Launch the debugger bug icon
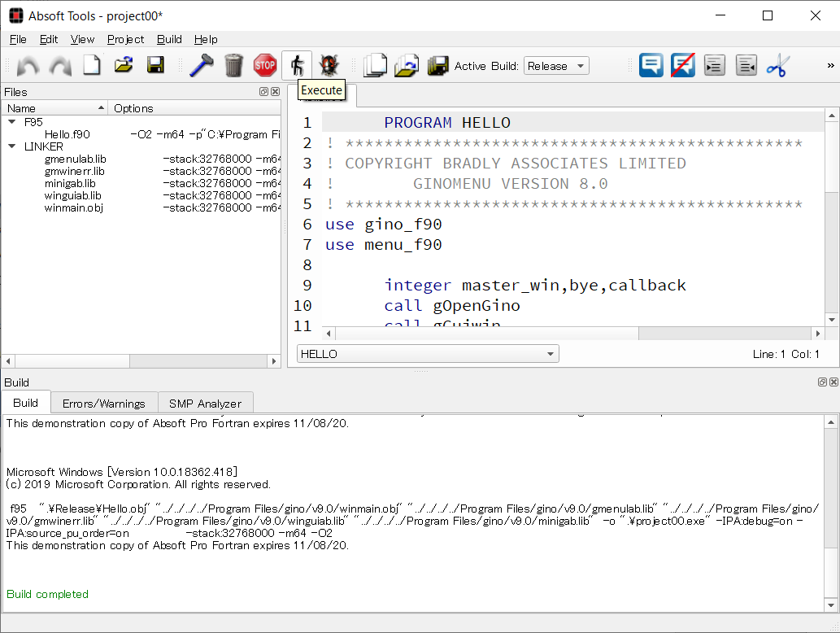Screen dimensions: 840x633 (329, 65)
